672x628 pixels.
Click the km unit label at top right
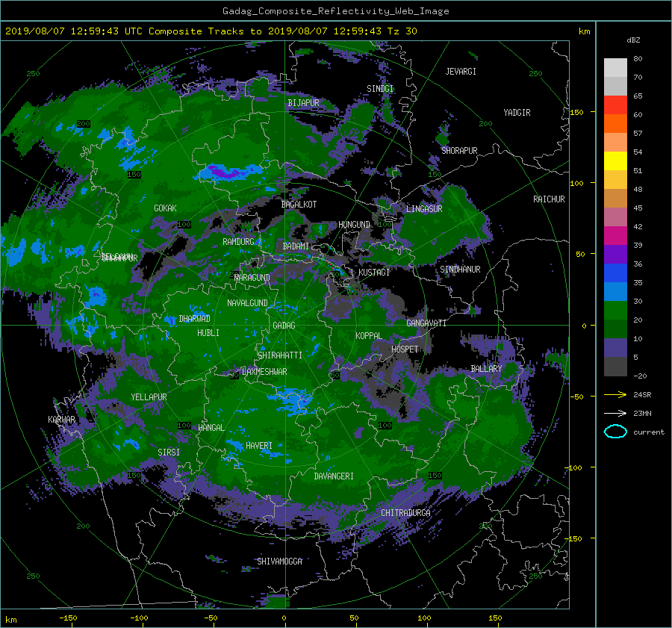tap(584, 31)
